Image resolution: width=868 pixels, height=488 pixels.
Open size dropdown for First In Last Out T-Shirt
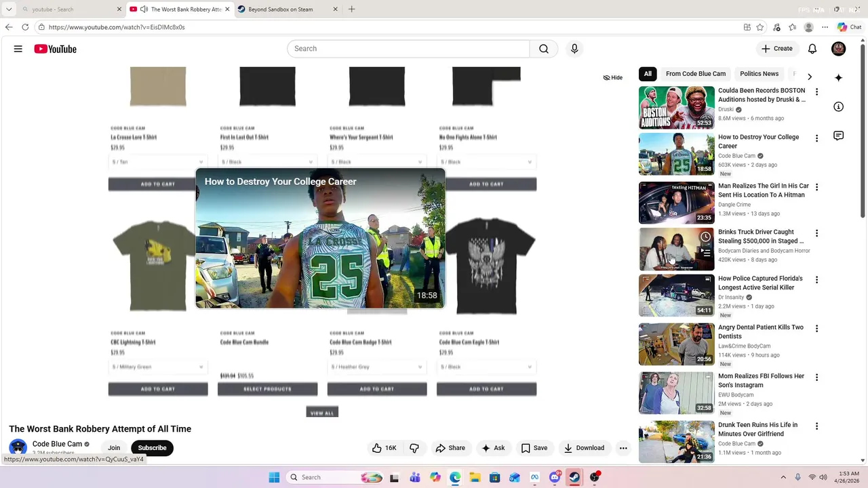pyautogui.click(x=267, y=162)
